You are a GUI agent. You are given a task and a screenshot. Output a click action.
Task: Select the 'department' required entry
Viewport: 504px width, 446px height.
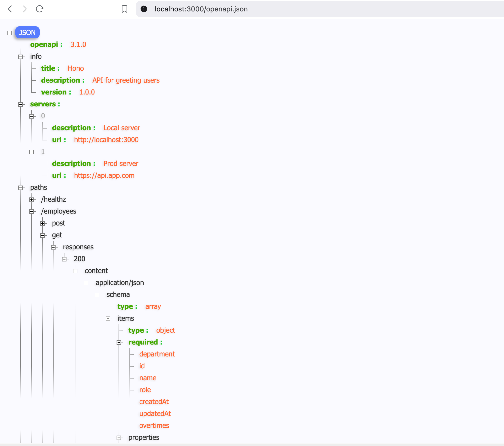pyautogui.click(x=157, y=354)
